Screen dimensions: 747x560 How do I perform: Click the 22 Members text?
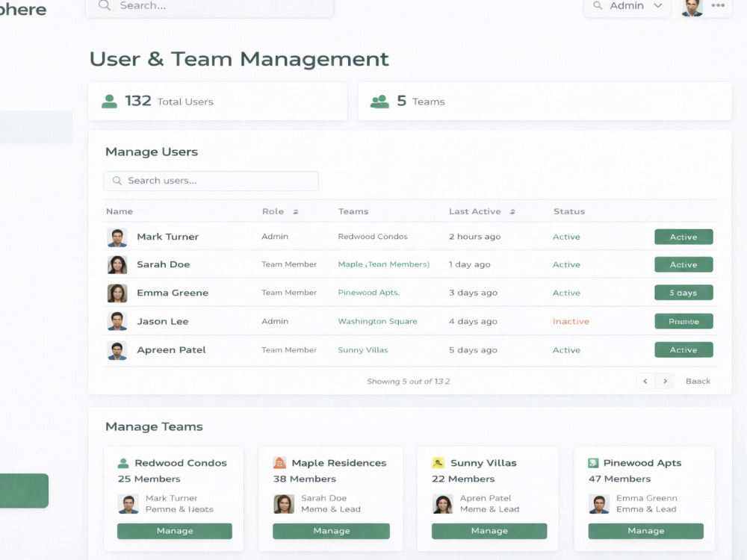463,479
